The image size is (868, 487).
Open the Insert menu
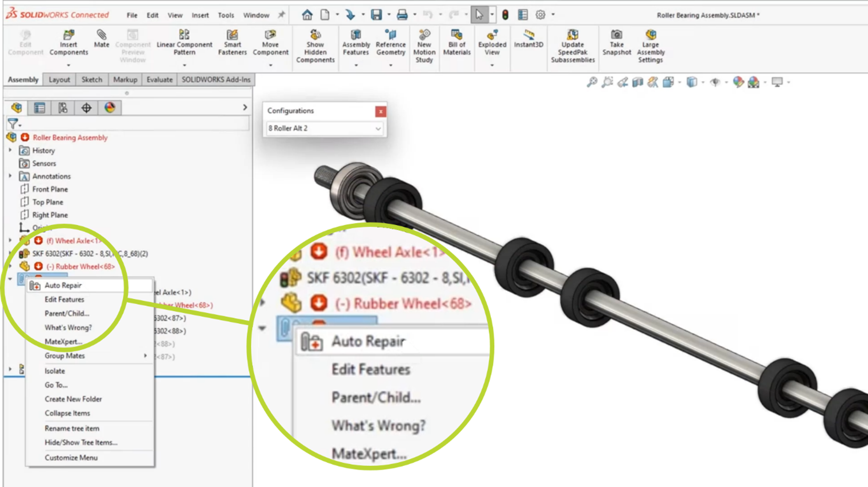(x=200, y=15)
